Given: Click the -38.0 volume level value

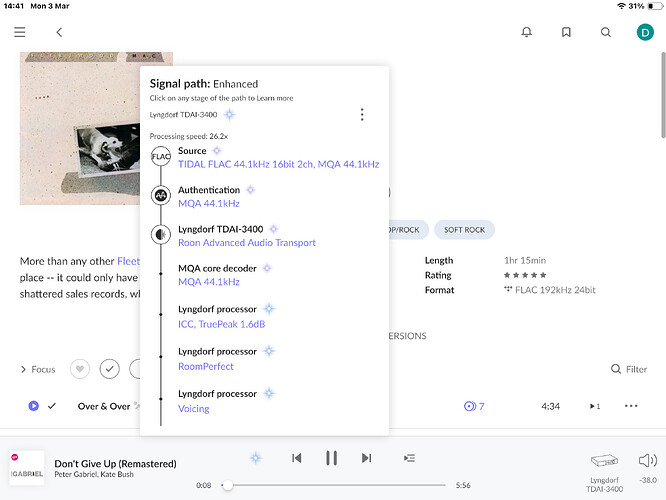Looking at the screenshot, I should [648, 480].
